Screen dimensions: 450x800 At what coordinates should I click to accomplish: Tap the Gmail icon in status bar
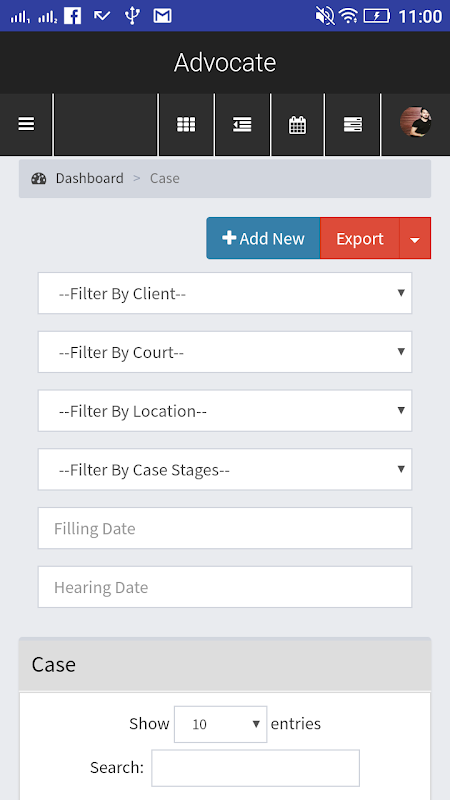pos(162,16)
